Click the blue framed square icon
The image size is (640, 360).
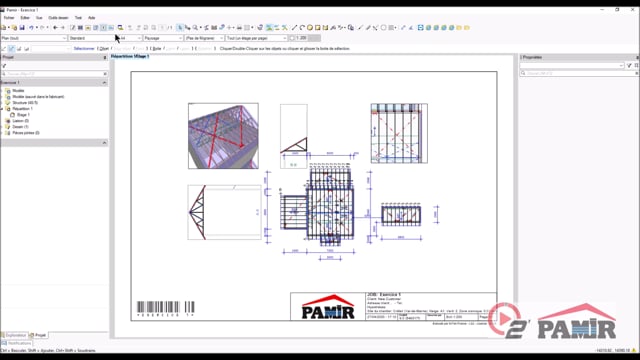tap(420, 28)
